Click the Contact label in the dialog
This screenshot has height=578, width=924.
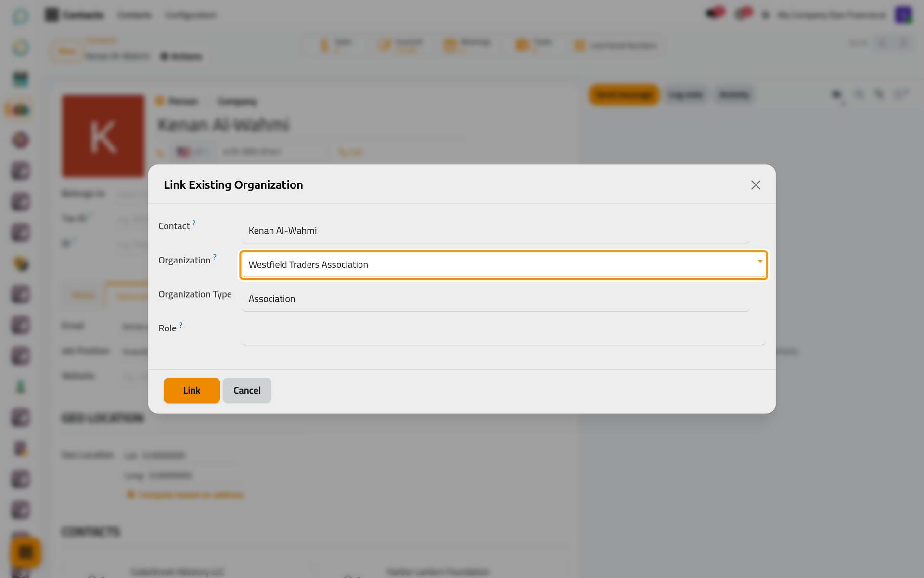pos(174,226)
